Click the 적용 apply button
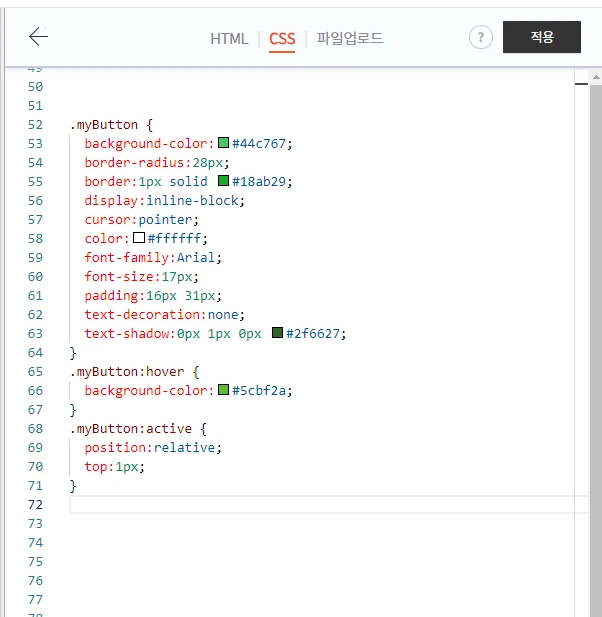Screen dimensions: 602x617 click(541, 37)
